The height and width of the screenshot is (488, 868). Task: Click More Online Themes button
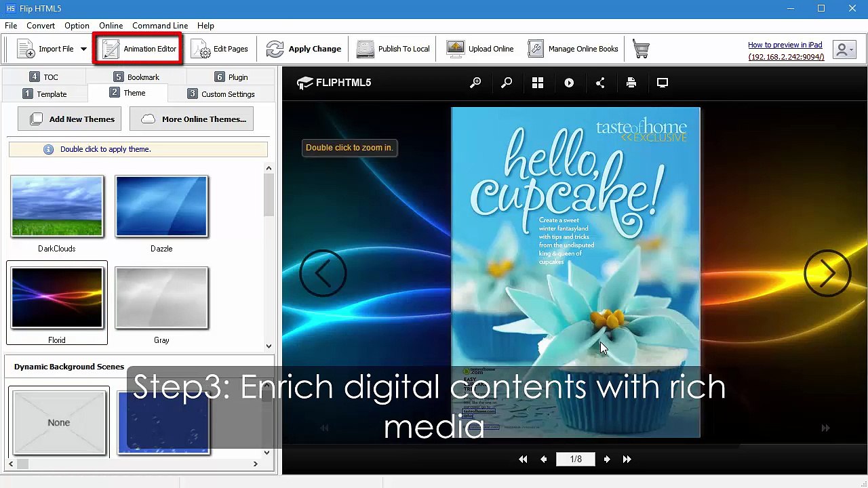[x=191, y=119]
